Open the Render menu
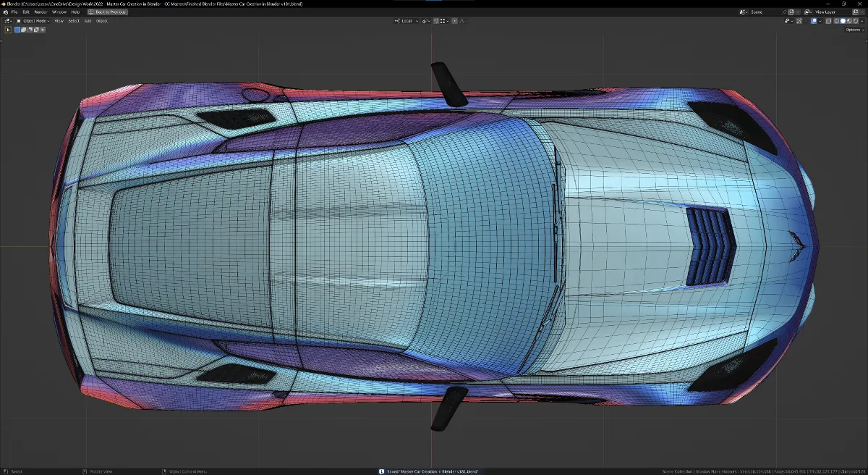Image resolution: width=868 pixels, height=475 pixels. coord(41,12)
